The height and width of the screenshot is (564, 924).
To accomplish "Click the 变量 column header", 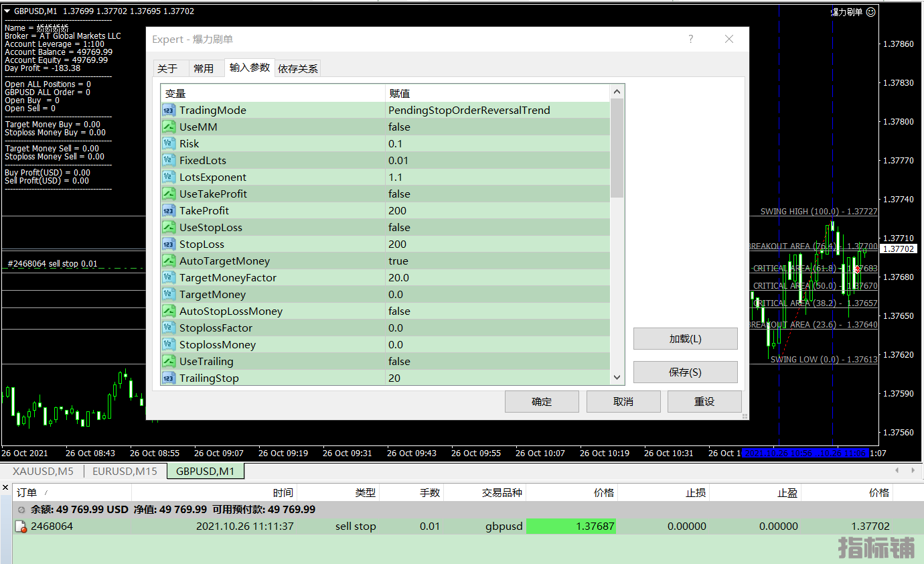I will [273, 94].
